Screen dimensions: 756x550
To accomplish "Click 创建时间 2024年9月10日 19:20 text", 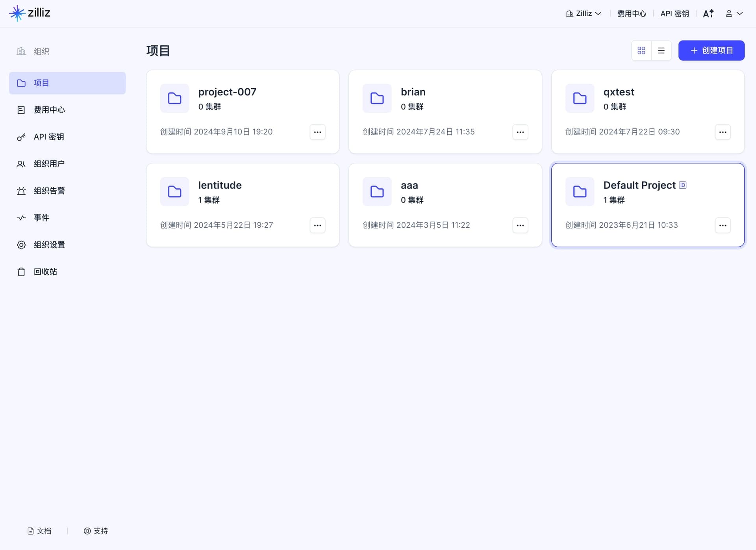I will pyautogui.click(x=216, y=132).
